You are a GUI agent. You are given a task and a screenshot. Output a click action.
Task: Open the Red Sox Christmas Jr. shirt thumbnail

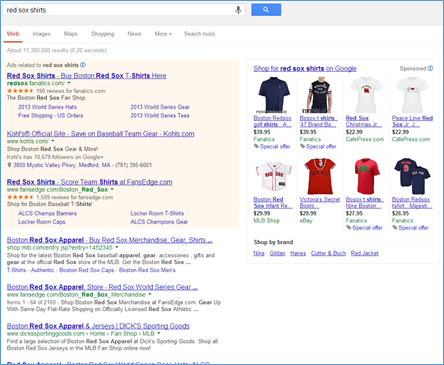pos(366,95)
